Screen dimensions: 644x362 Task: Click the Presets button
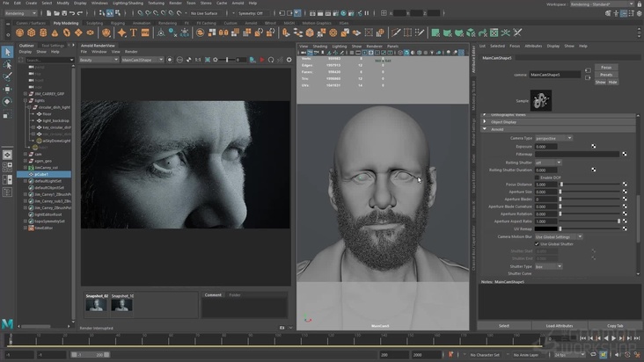click(x=605, y=75)
